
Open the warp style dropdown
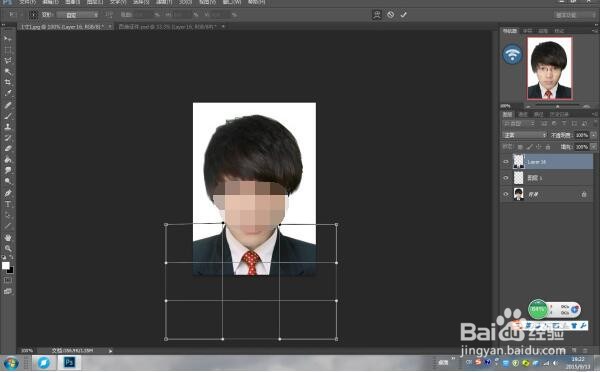77,15
